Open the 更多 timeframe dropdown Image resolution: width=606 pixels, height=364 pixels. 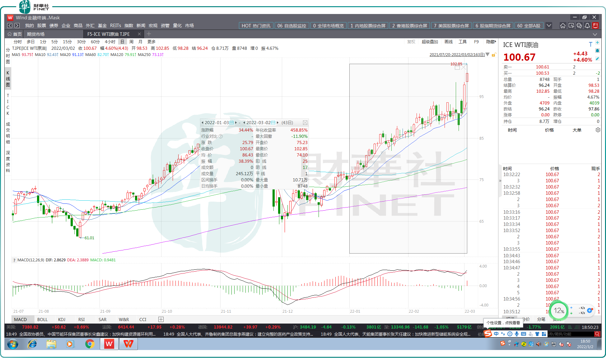pos(151,42)
